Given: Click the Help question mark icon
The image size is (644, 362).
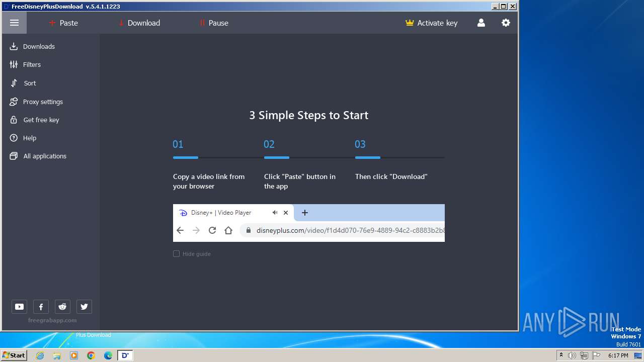Looking at the screenshot, I should point(14,138).
